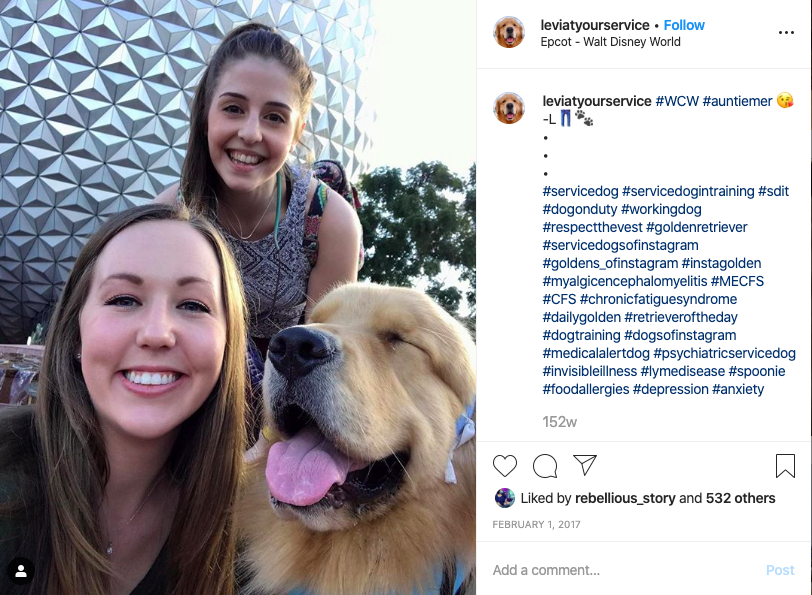Image resolution: width=812 pixels, height=595 pixels.
Task: Open the #servicedog hashtag
Action: [581, 191]
